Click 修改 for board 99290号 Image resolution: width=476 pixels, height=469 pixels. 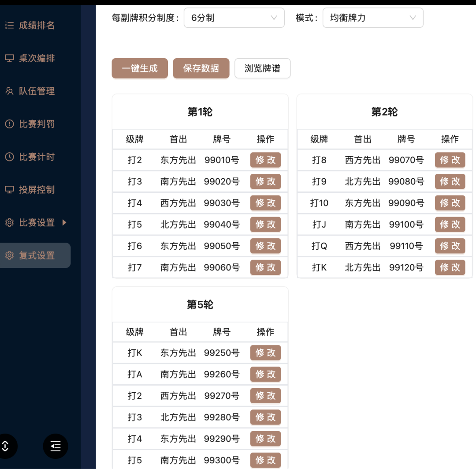[265, 439]
